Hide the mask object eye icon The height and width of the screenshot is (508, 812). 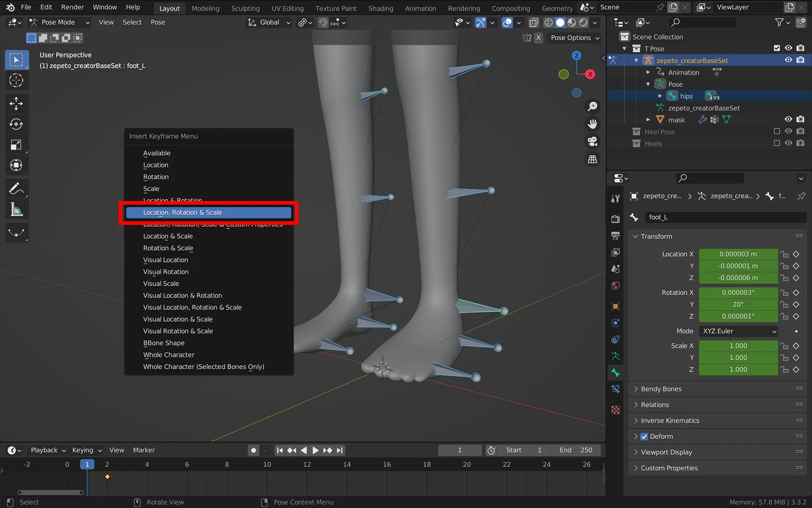(x=788, y=119)
